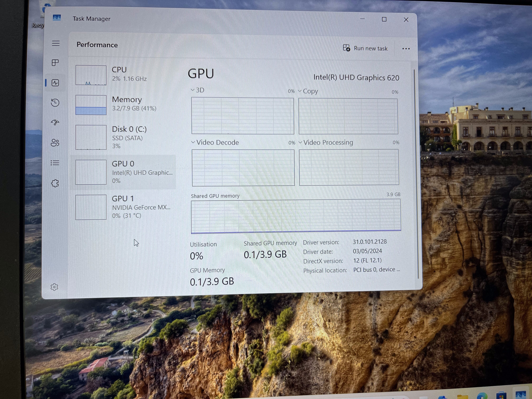Open Task Manager settings gear
The width and height of the screenshot is (532, 399).
click(54, 287)
